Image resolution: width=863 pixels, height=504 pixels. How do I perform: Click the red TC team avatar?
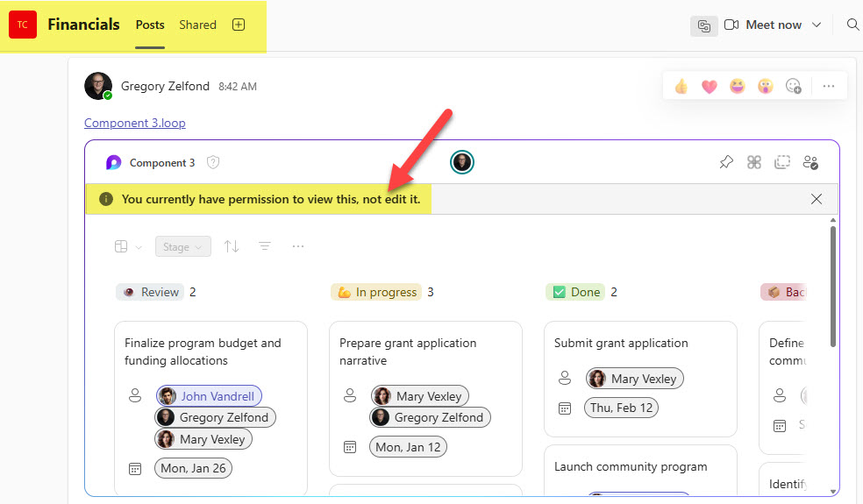coord(23,25)
